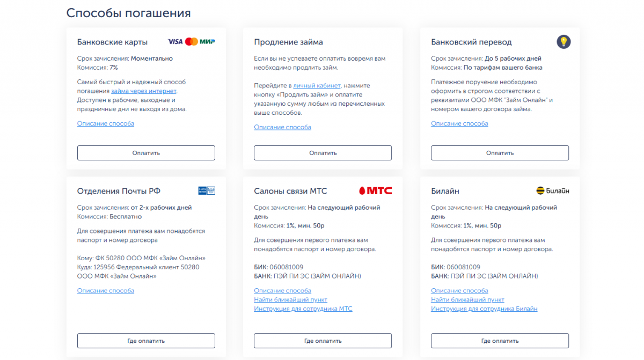Click the Билайн logo icon
Image resolution: width=644 pixels, height=360 pixels.
(x=553, y=190)
